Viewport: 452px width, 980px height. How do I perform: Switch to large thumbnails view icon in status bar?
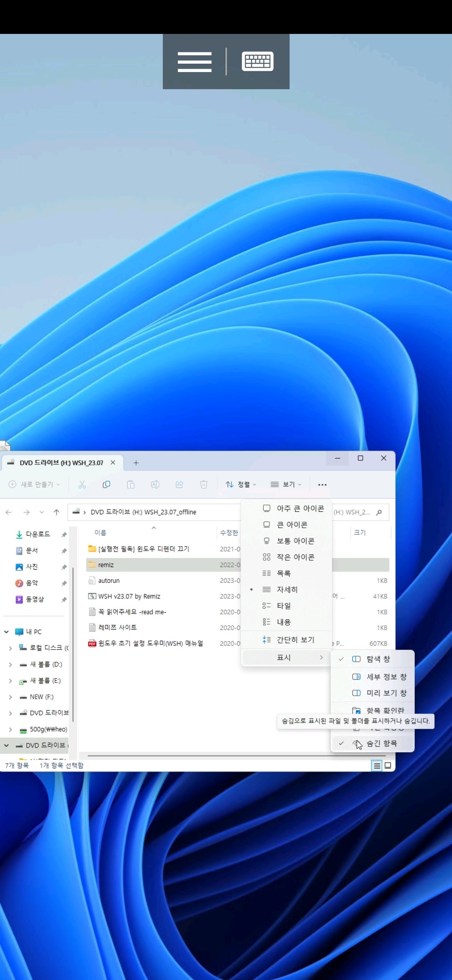[x=388, y=766]
